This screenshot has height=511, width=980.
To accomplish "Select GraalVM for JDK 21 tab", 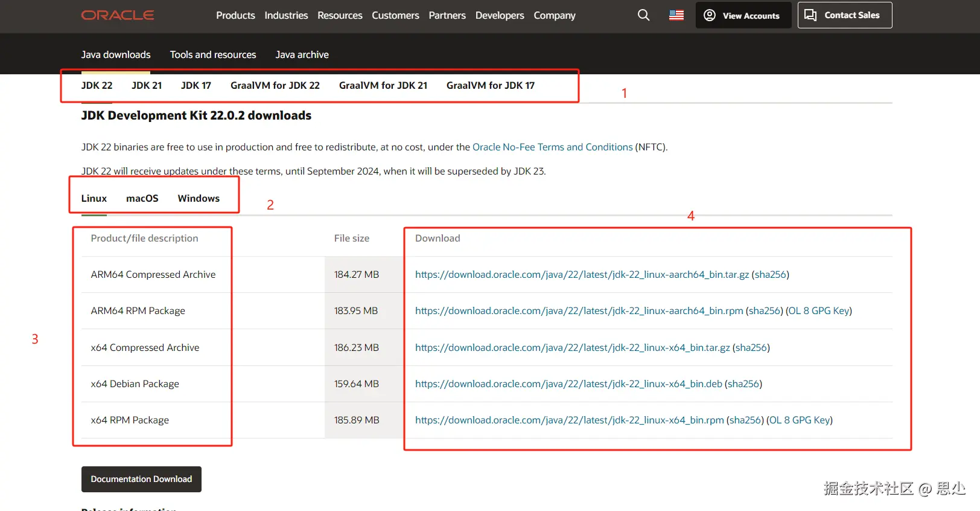I will point(383,85).
